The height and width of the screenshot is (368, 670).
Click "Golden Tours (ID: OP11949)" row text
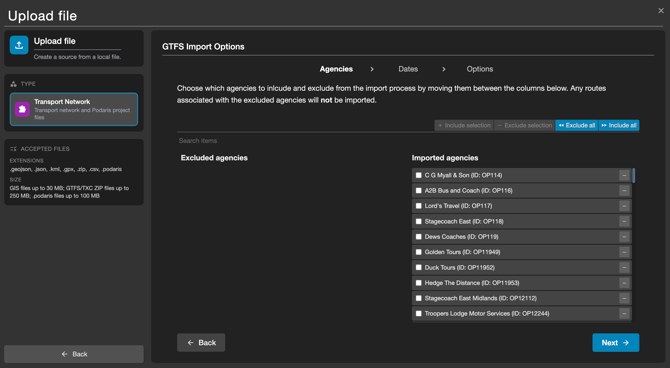click(x=462, y=252)
